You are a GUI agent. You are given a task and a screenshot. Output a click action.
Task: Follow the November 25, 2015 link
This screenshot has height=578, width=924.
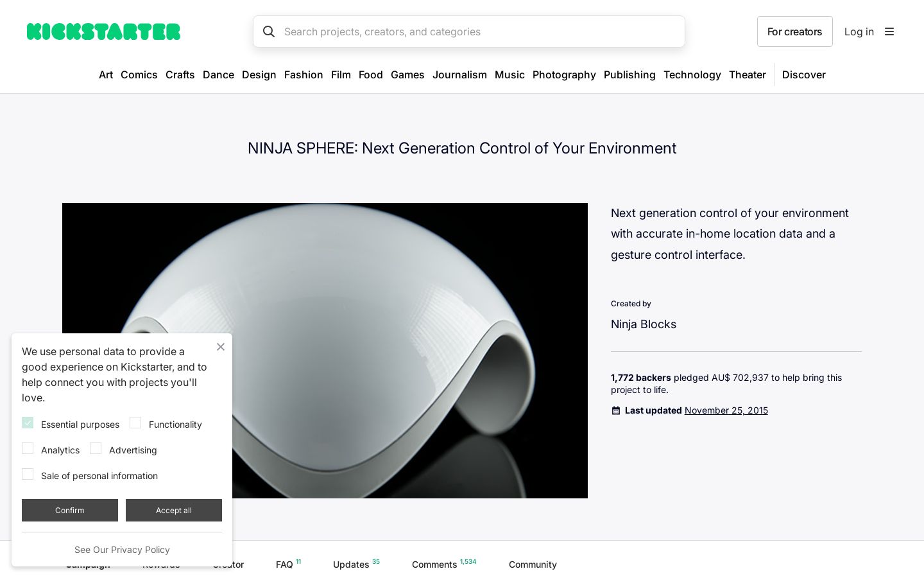[726, 410]
